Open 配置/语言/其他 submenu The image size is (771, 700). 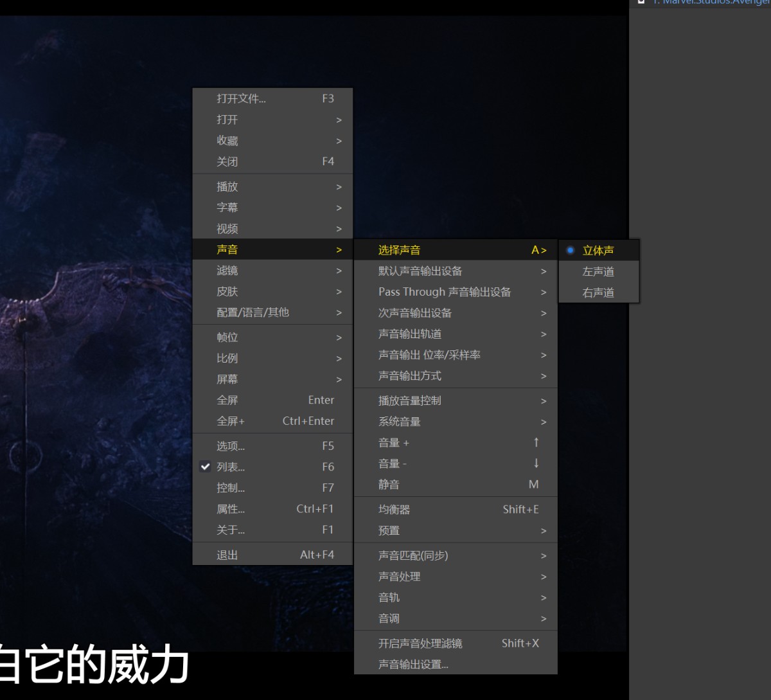272,312
